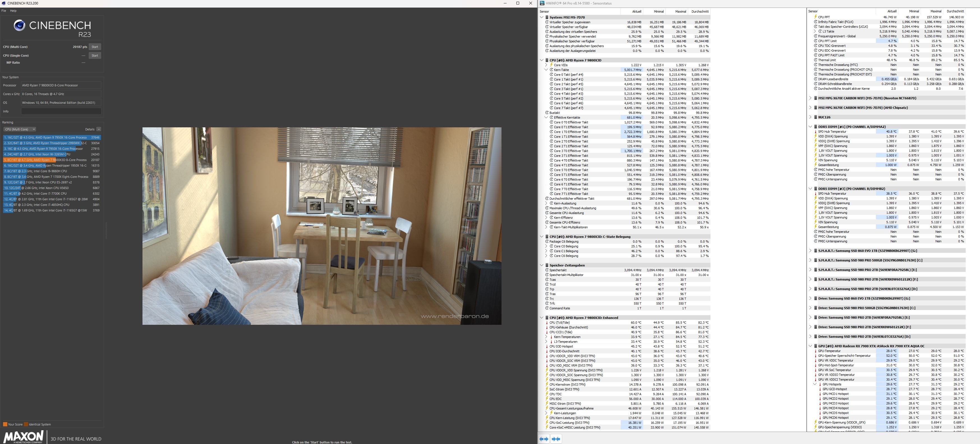Collapse the Kern-Takte tree node
980x444 pixels.
pos(546,70)
